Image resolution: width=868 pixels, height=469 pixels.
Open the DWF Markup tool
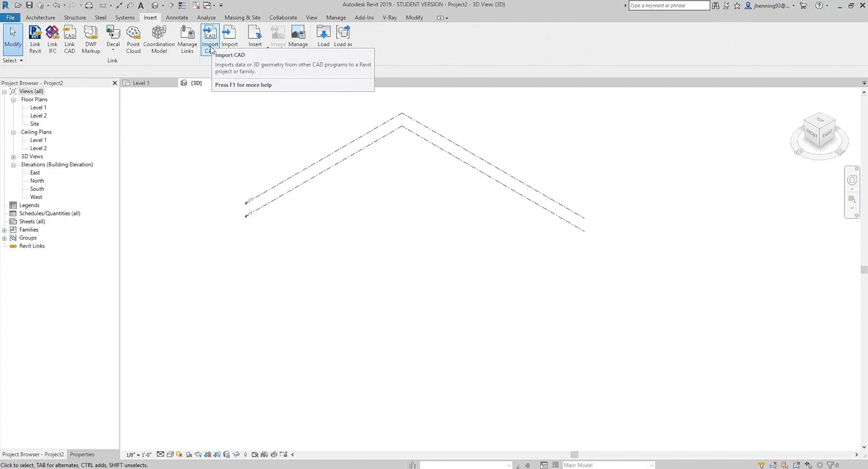point(91,39)
